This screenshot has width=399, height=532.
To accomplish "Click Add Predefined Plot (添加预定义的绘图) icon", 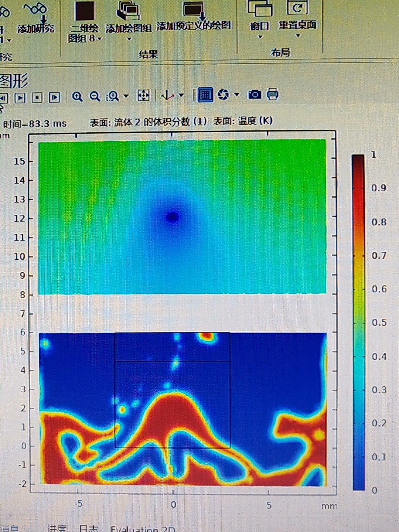I will coord(194,10).
